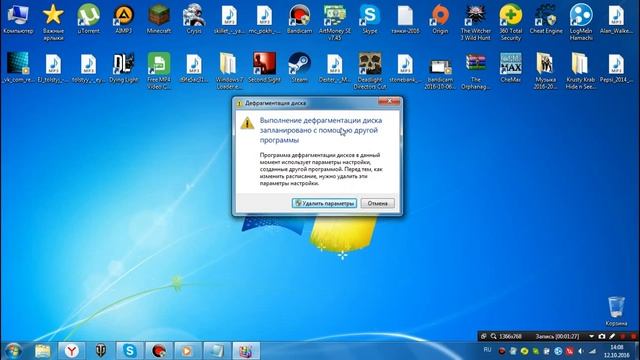The image size is (640, 360).
Task: Open Windows Explorer from the taskbar
Action: tap(42, 351)
